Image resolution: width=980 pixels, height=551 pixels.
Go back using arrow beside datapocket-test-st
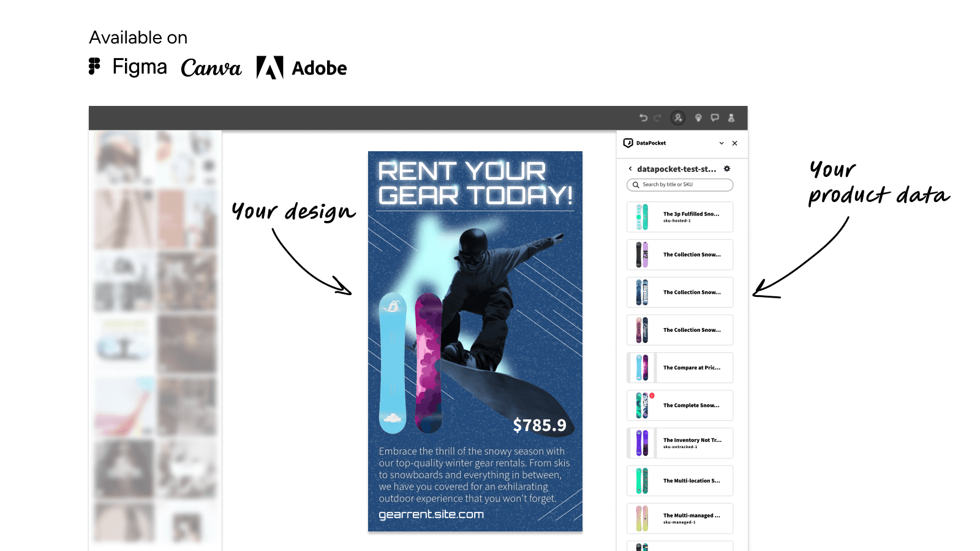[630, 169]
